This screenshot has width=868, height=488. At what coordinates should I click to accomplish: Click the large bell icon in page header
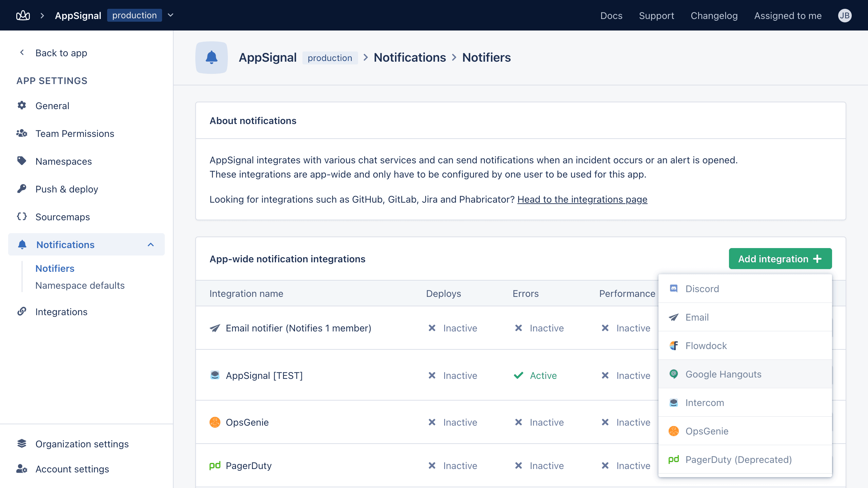click(212, 58)
